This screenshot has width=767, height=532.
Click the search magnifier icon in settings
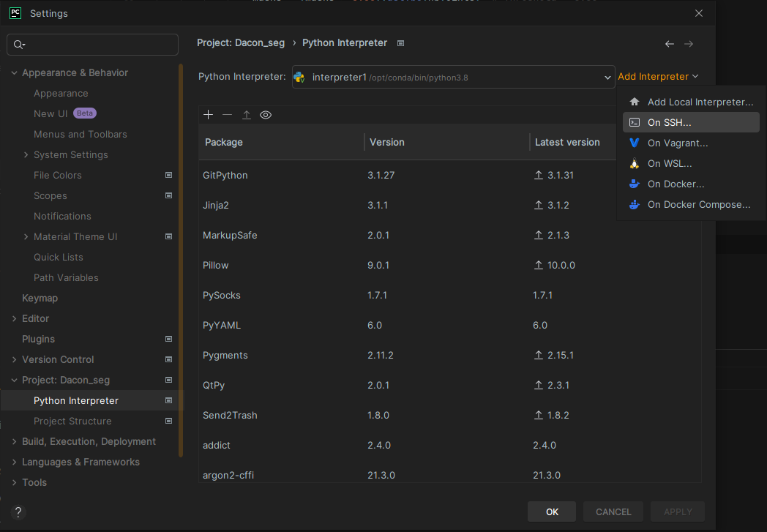click(x=19, y=45)
